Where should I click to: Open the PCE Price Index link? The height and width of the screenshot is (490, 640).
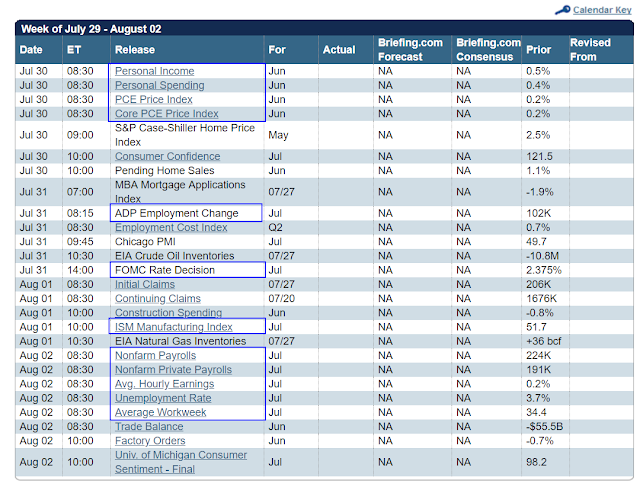[x=153, y=100]
